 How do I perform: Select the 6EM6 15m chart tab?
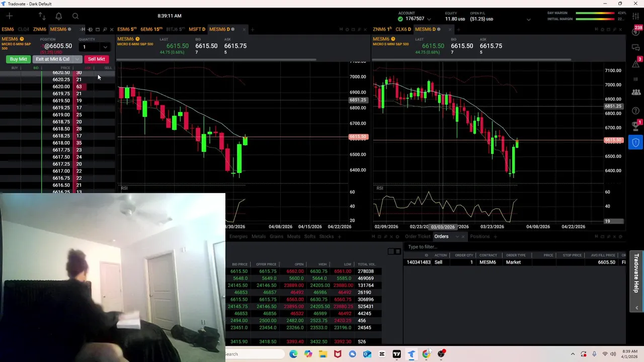coord(151,29)
